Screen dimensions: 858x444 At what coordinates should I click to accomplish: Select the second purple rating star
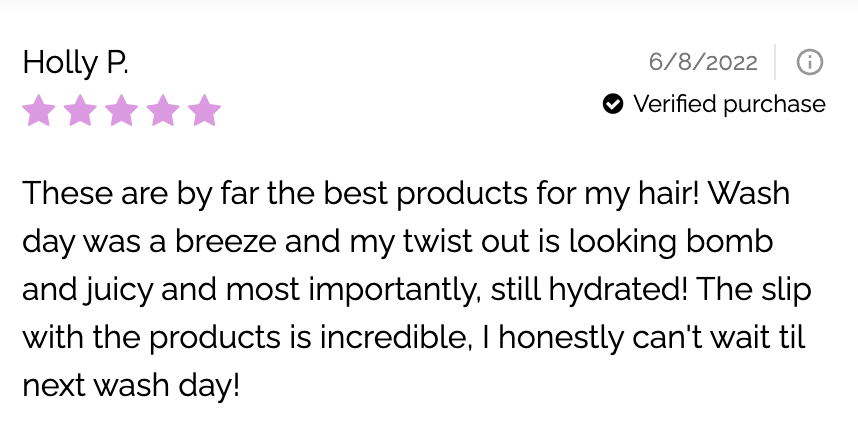click(x=80, y=110)
